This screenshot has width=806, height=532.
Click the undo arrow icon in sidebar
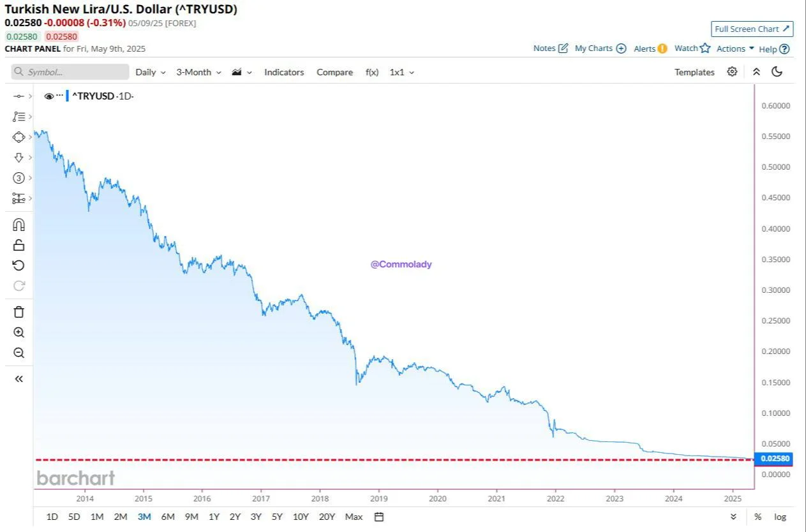click(x=19, y=265)
